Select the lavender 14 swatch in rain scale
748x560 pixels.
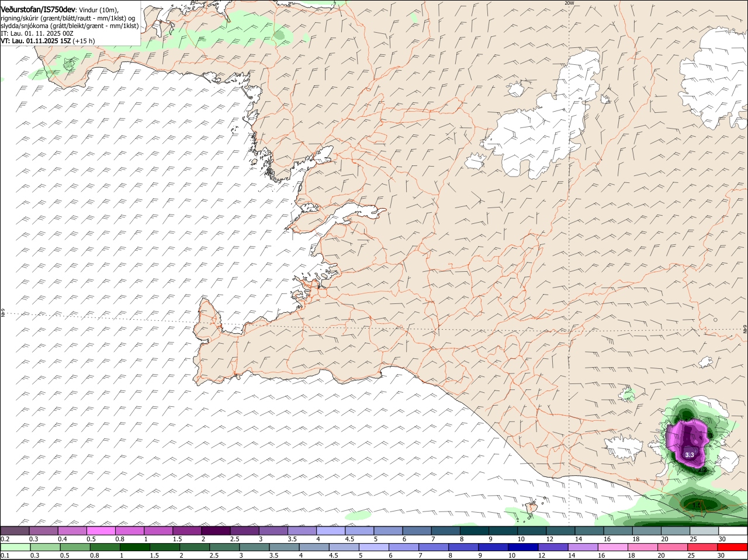584,547
